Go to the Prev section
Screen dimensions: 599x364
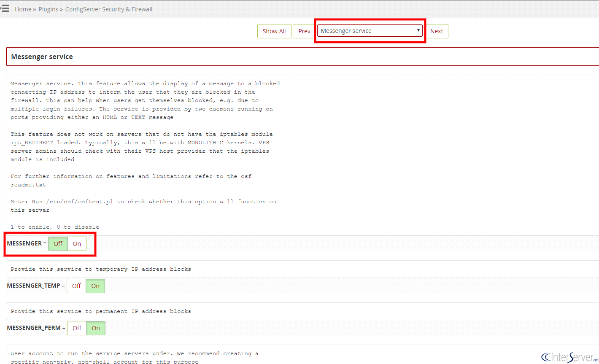tap(304, 31)
